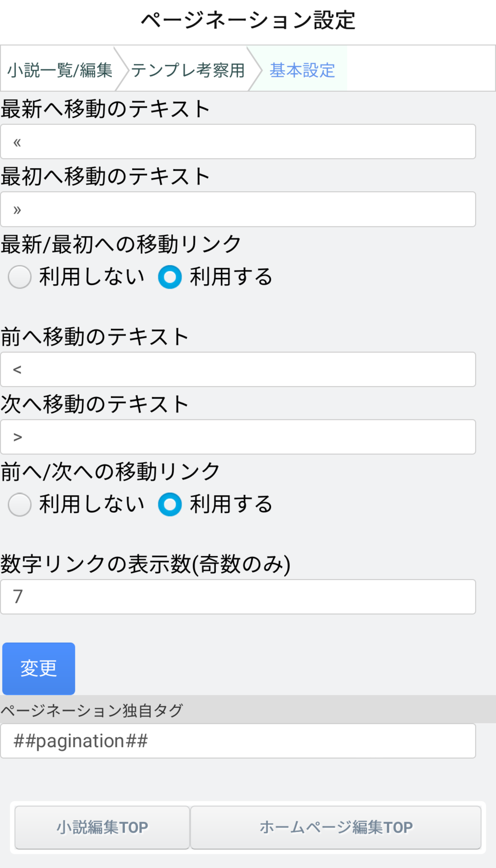Click the 利用しない label under 前へ/次への移動リンク
Screen dimensions: 496x868
(92, 505)
